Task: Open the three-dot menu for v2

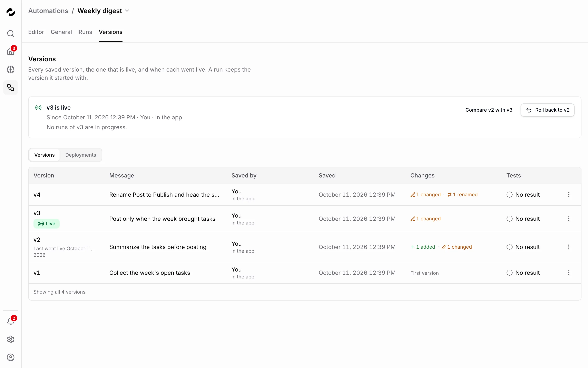Action: 569,247
